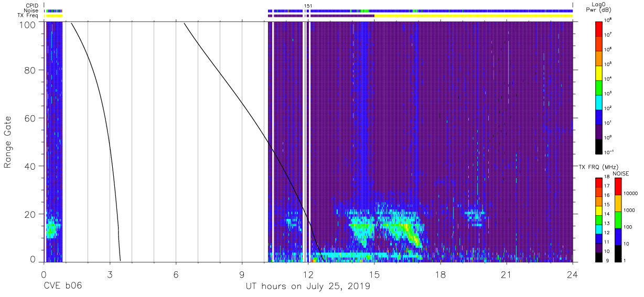
Task: Click the 'Range Gate' y-axis label
Action: click(8, 141)
